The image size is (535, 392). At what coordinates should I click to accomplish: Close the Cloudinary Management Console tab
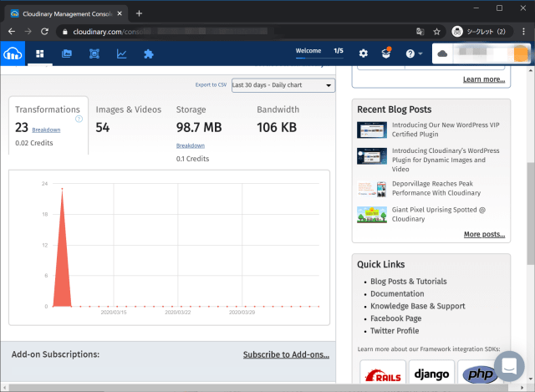pos(120,13)
